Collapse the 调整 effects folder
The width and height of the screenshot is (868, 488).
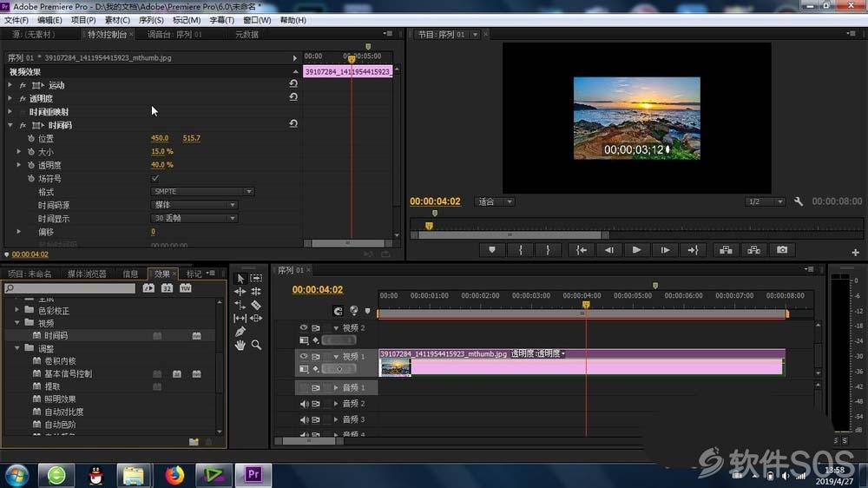point(16,348)
